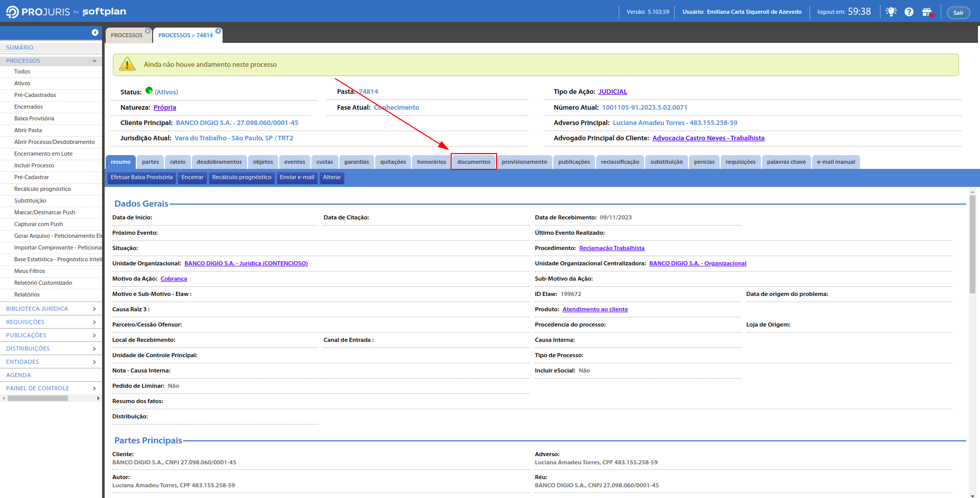Open the Reclamação Trabalhista link
980x498 pixels.
(611, 248)
